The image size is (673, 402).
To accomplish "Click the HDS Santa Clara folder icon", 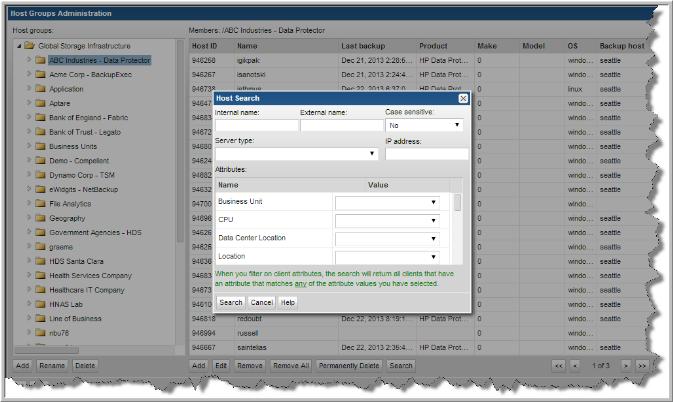I will point(40,261).
